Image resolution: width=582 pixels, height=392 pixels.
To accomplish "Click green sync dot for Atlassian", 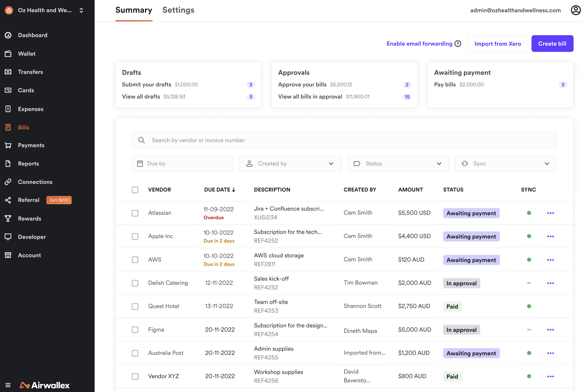I will pyautogui.click(x=529, y=213).
